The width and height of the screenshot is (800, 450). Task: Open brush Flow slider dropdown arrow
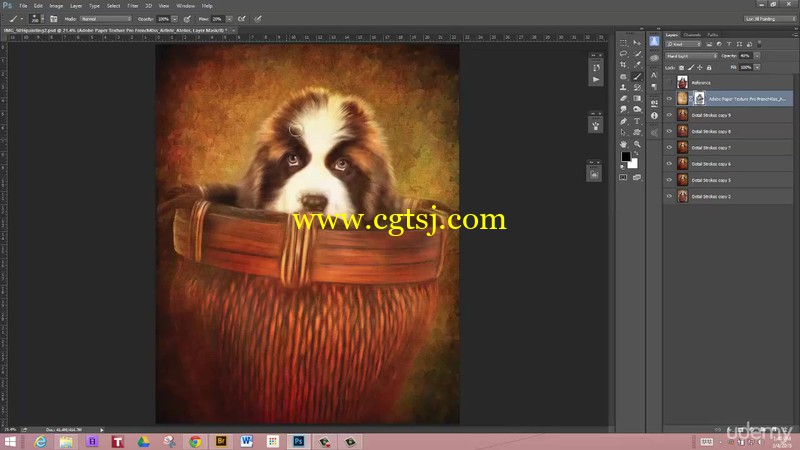click(x=229, y=19)
